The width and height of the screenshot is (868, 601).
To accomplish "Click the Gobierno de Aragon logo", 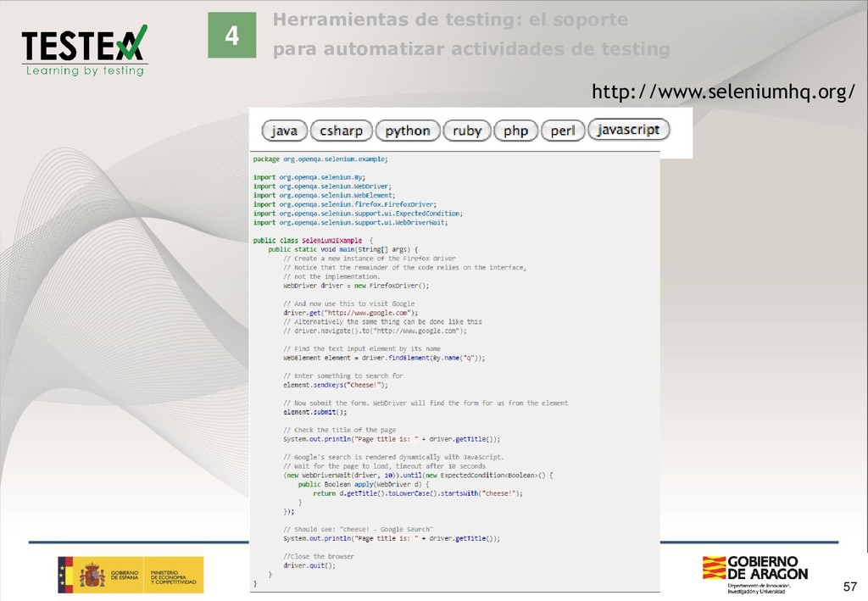I will (755, 575).
